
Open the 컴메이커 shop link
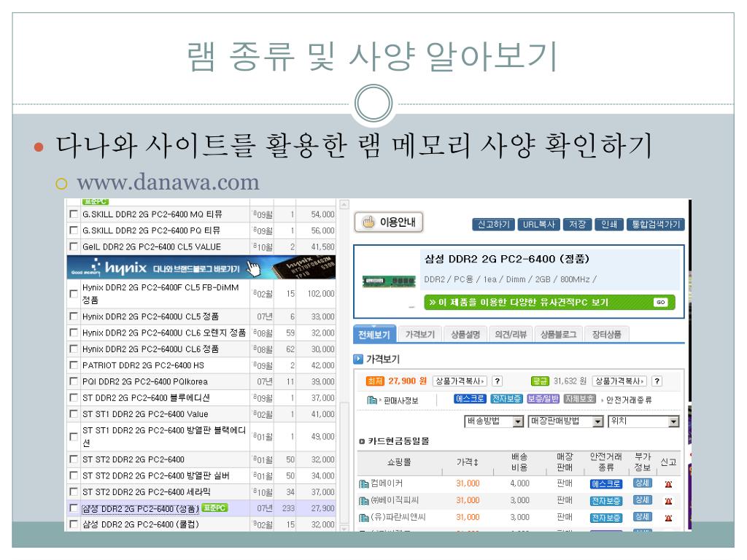[x=387, y=484]
